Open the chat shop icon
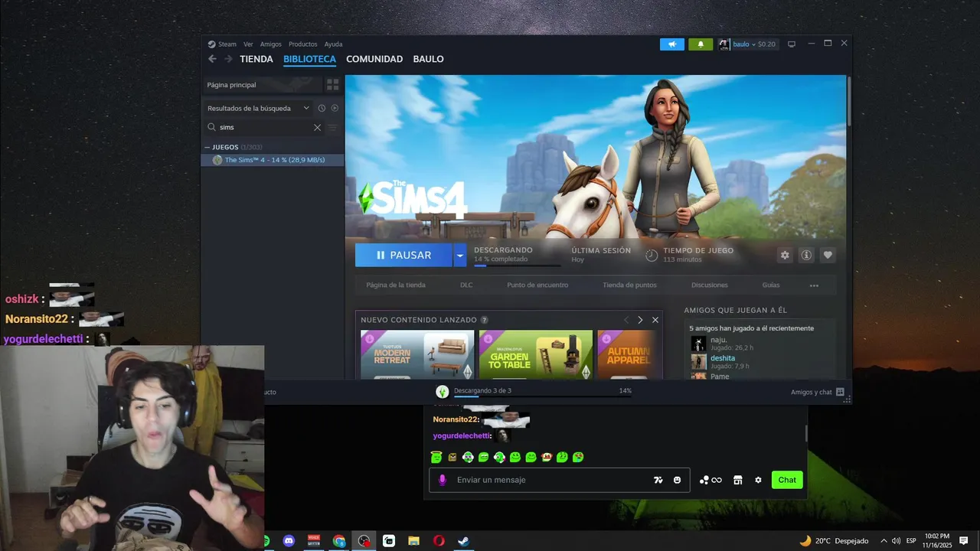The height and width of the screenshot is (551, 980). [738, 480]
